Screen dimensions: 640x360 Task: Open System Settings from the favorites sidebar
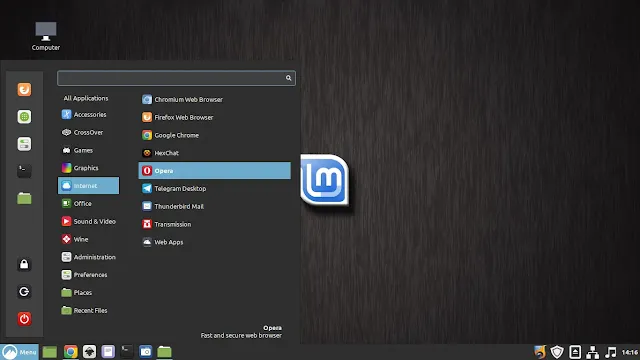click(24, 144)
